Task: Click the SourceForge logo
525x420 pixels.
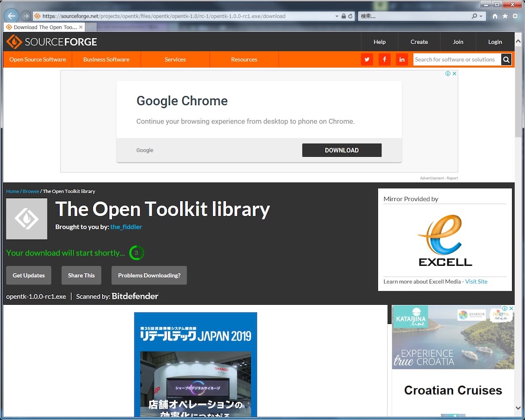Action: click(52, 42)
